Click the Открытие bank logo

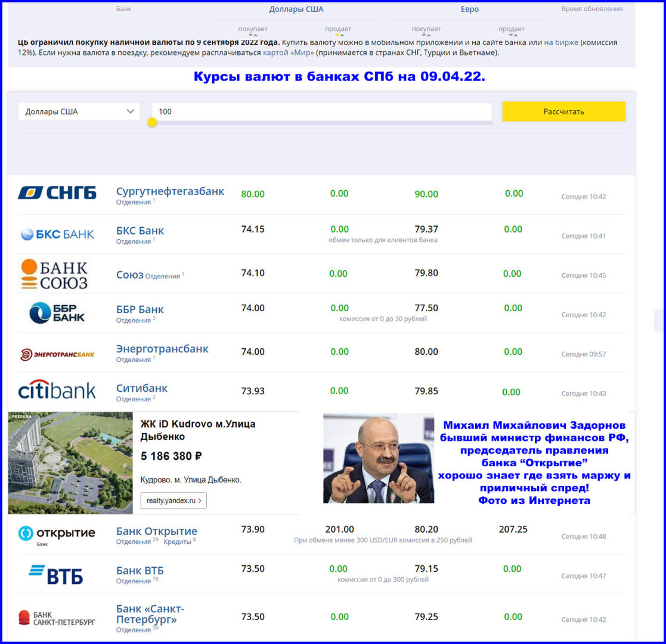pos(57,534)
